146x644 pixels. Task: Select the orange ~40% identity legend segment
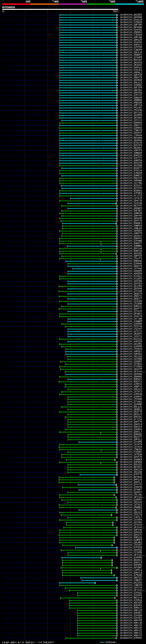tap(45, 4)
